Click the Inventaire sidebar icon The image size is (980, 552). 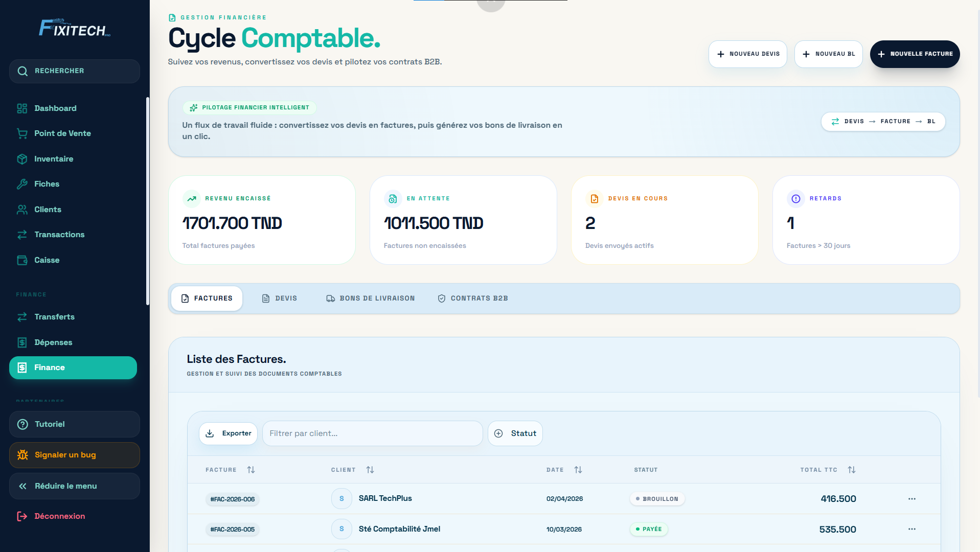tap(22, 159)
